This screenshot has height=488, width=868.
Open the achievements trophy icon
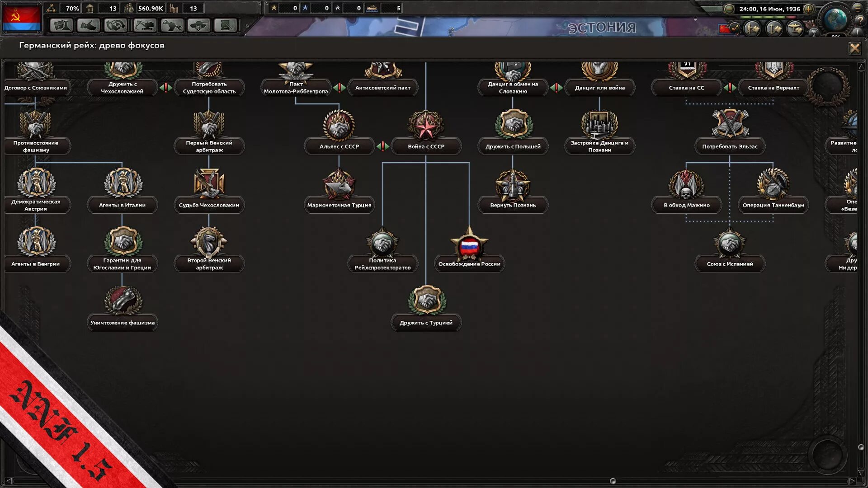click(x=813, y=31)
